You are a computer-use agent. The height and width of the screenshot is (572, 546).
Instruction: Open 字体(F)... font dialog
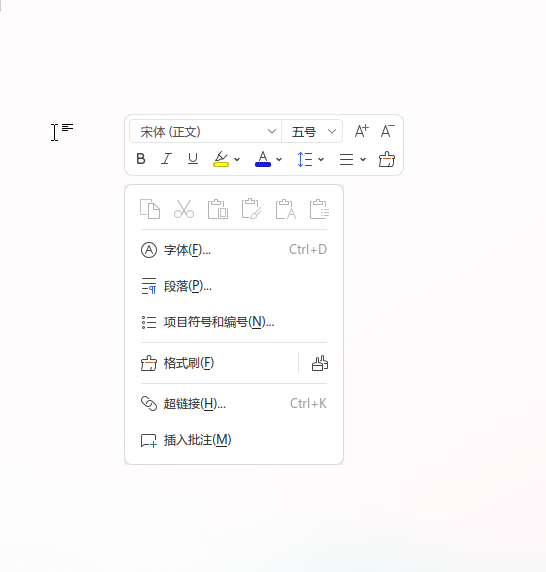[234, 250]
